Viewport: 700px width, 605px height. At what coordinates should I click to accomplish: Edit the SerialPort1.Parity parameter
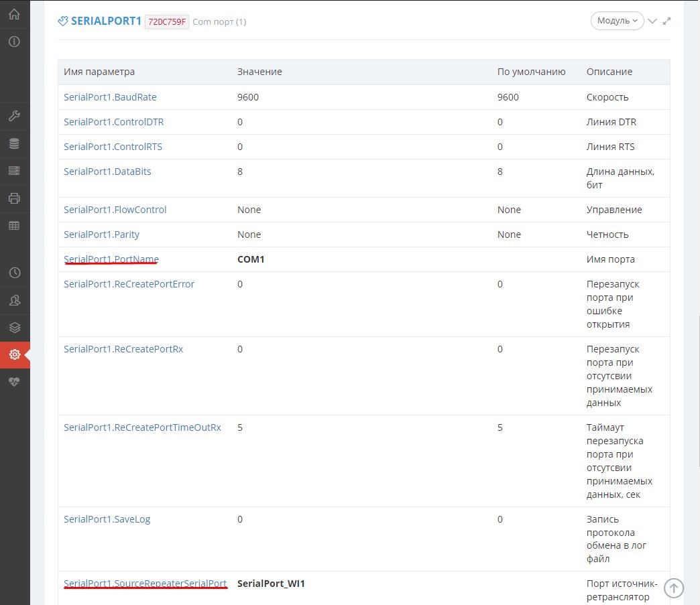(x=101, y=234)
